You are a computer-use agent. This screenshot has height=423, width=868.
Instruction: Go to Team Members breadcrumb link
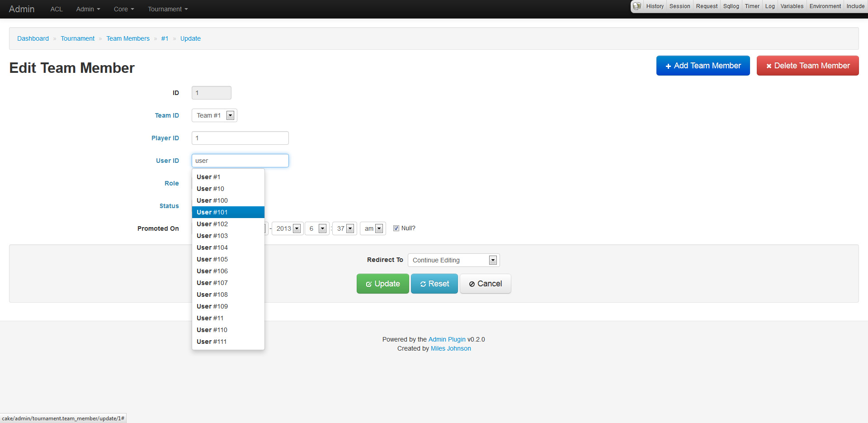click(x=128, y=38)
